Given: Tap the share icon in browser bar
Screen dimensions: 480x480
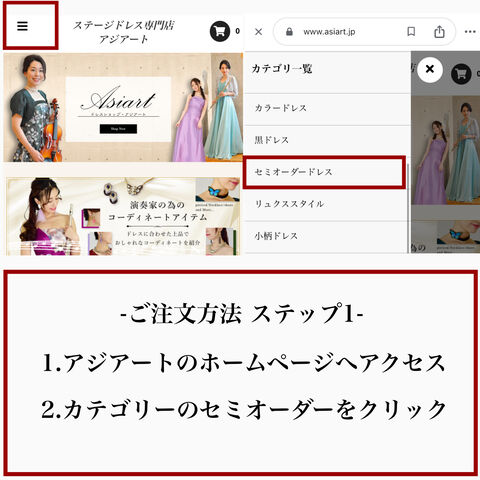Looking at the screenshot, I should point(439,32).
